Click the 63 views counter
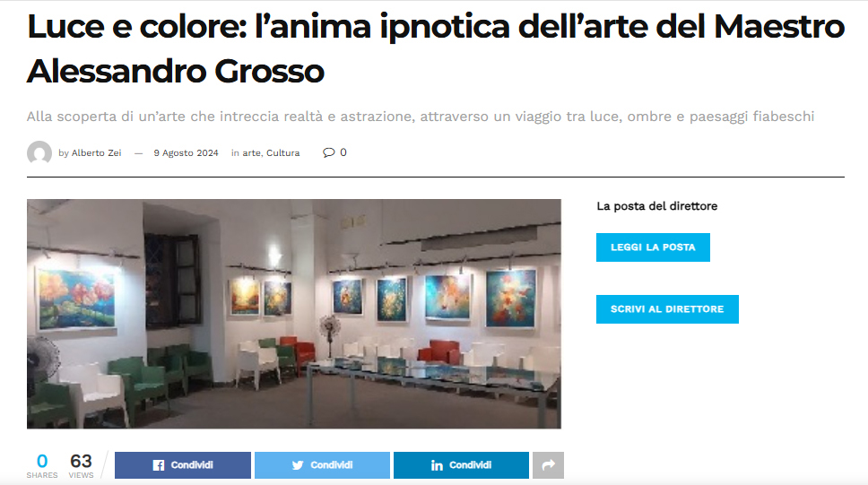The width and height of the screenshot is (868, 485). (x=81, y=465)
